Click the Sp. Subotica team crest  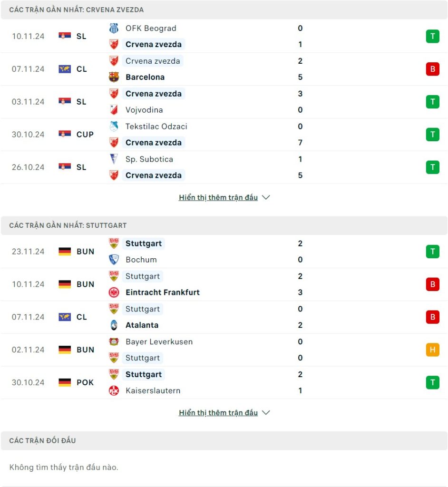114,159
